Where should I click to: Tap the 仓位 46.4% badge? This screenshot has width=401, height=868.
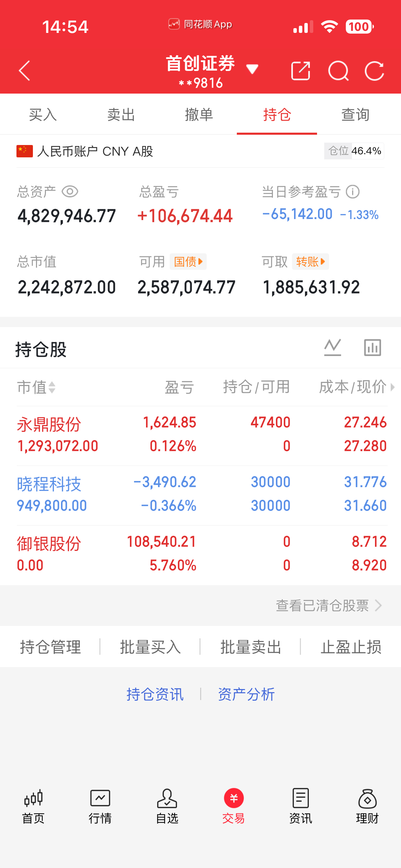354,151
